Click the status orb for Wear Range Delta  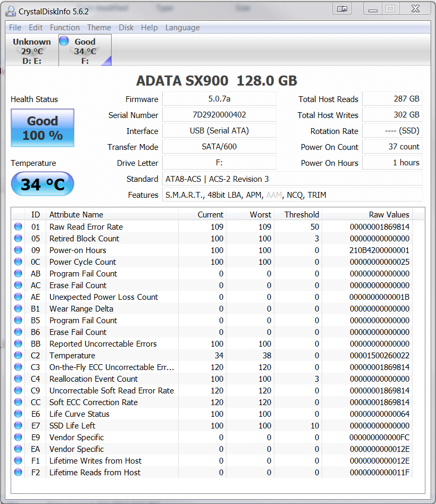point(18,309)
